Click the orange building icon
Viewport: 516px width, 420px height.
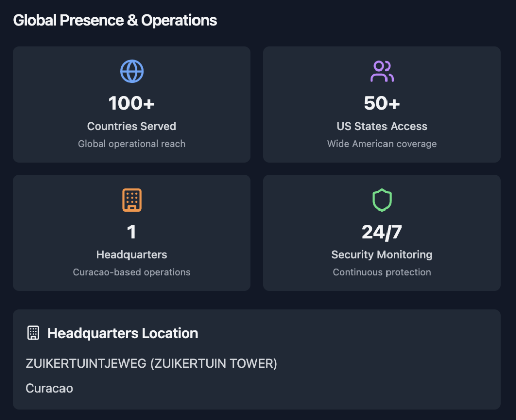132,200
